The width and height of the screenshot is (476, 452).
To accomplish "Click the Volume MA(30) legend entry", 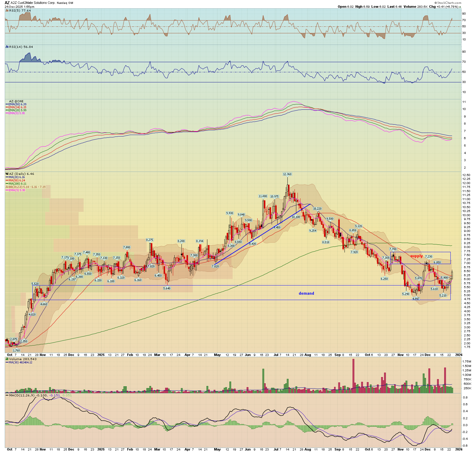I will 20,362.
